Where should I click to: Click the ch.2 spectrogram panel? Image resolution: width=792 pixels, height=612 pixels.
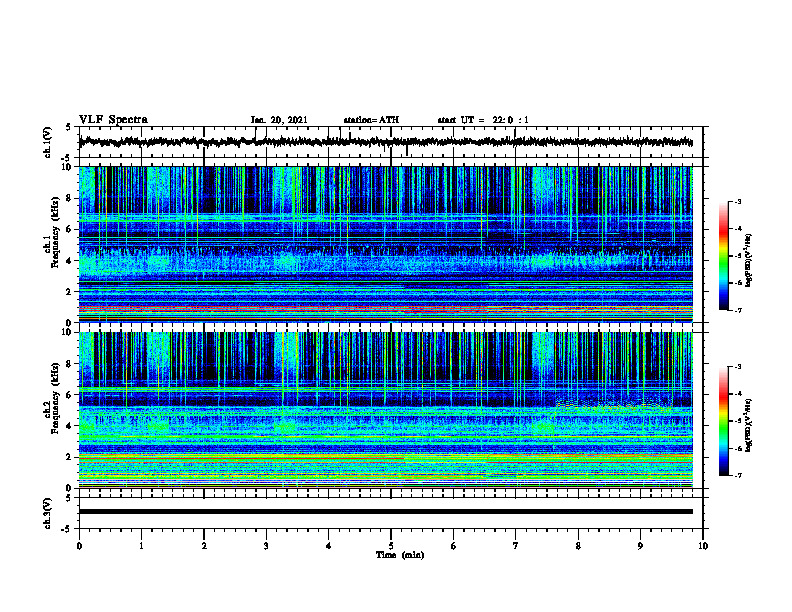tap(386, 410)
